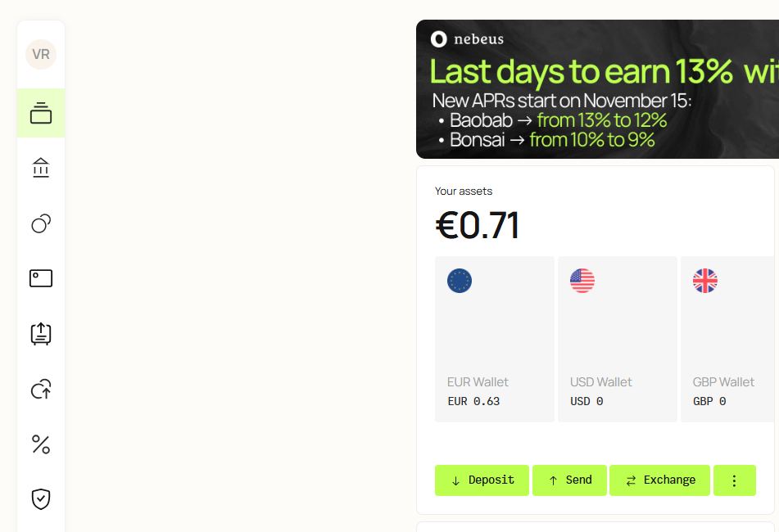Open the shield checkmark icon
Viewport: 779px width, 532px height.
coord(41,498)
